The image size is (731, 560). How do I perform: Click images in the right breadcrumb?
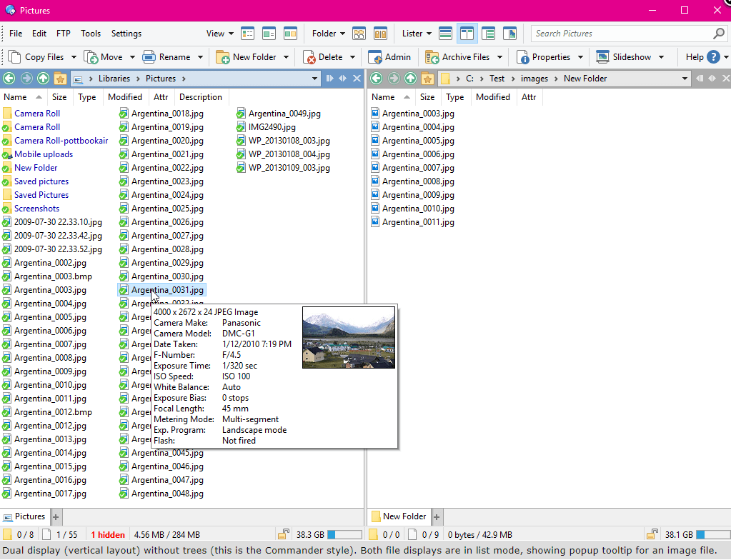tap(534, 79)
